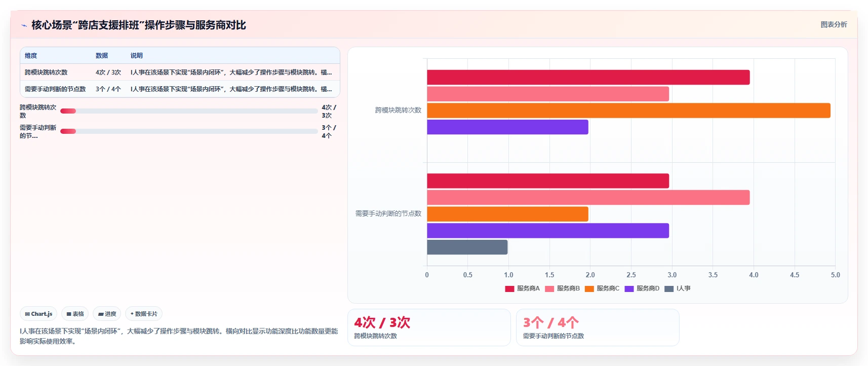Click the chart y-axis label 需要手动判断的节点数
Image resolution: width=868 pixels, height=366 pixels.
click(388, 213)
